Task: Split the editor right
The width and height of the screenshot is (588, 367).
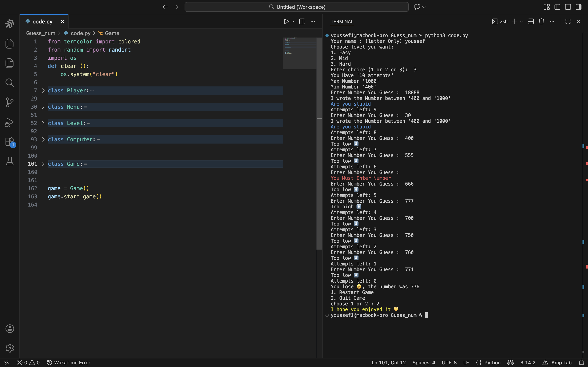Action: pyautogui.click(x=302, y=22)
